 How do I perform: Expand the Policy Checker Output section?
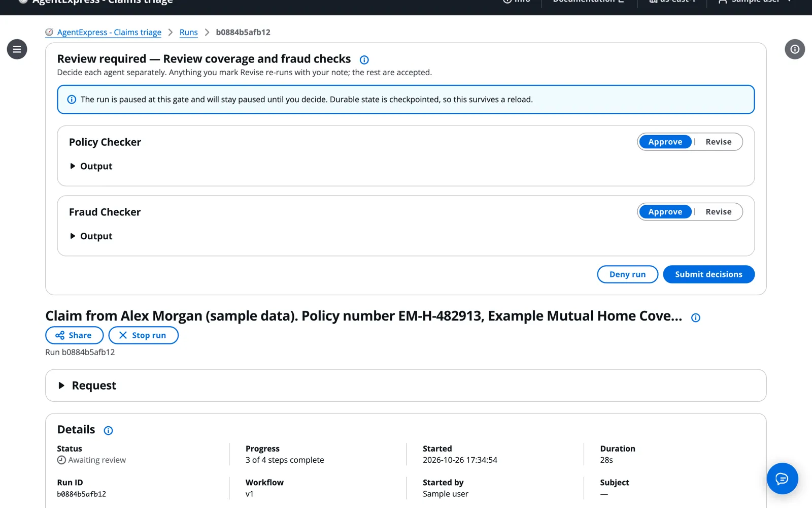coord(91,166)
